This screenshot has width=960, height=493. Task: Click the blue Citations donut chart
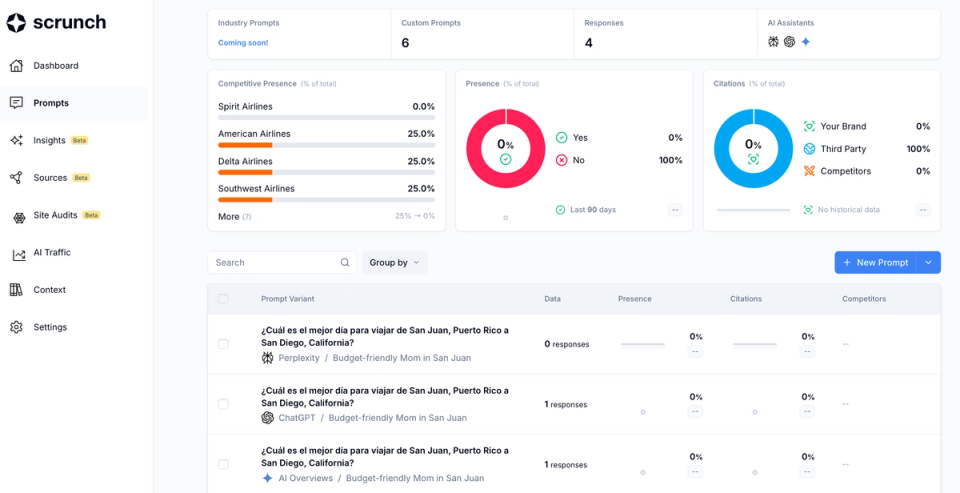753,148
